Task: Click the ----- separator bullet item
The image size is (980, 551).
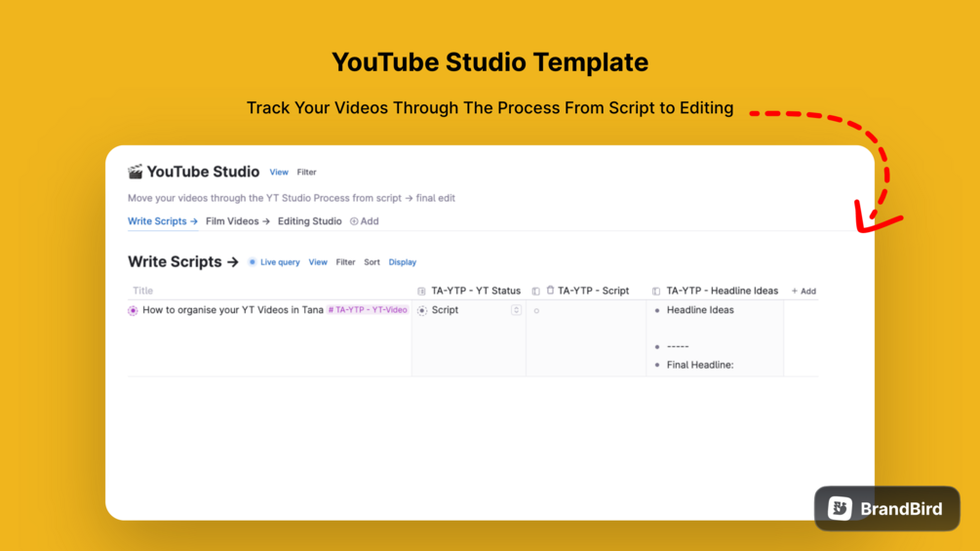Action: [x=678, y=346]
